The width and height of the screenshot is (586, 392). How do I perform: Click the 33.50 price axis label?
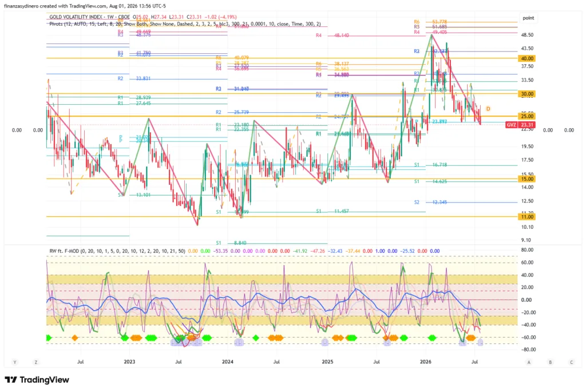tap(527, 80)
